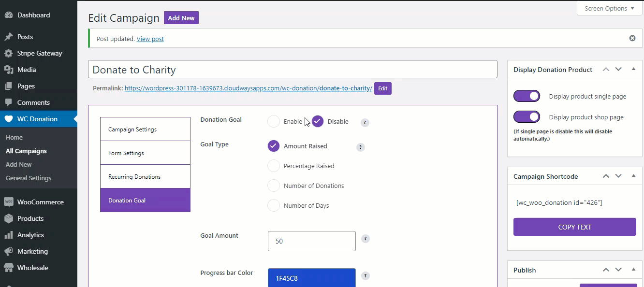
Task: Click the WC Donation heart icon
Action: (x=9, y=119)
